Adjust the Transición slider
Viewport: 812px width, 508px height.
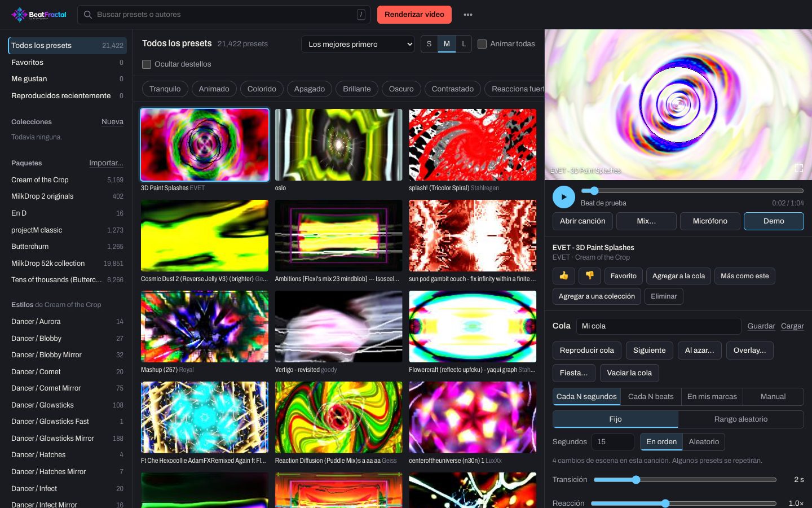(x=685, y=480)
